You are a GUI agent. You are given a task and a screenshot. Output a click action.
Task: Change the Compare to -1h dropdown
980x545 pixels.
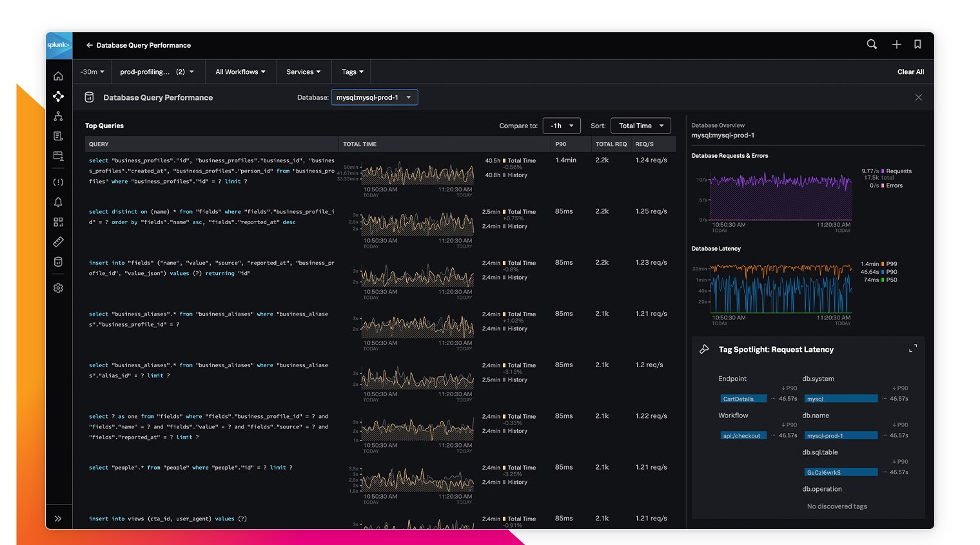click(562, 125)
